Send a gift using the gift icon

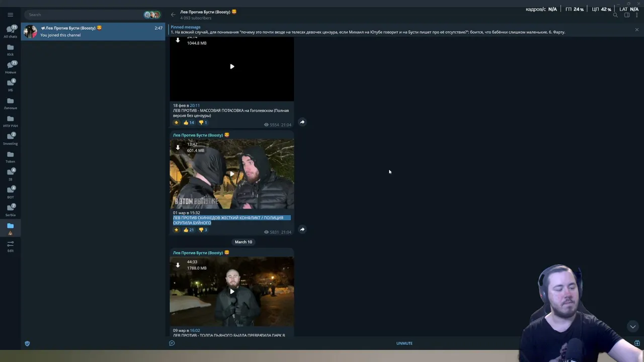637,343
